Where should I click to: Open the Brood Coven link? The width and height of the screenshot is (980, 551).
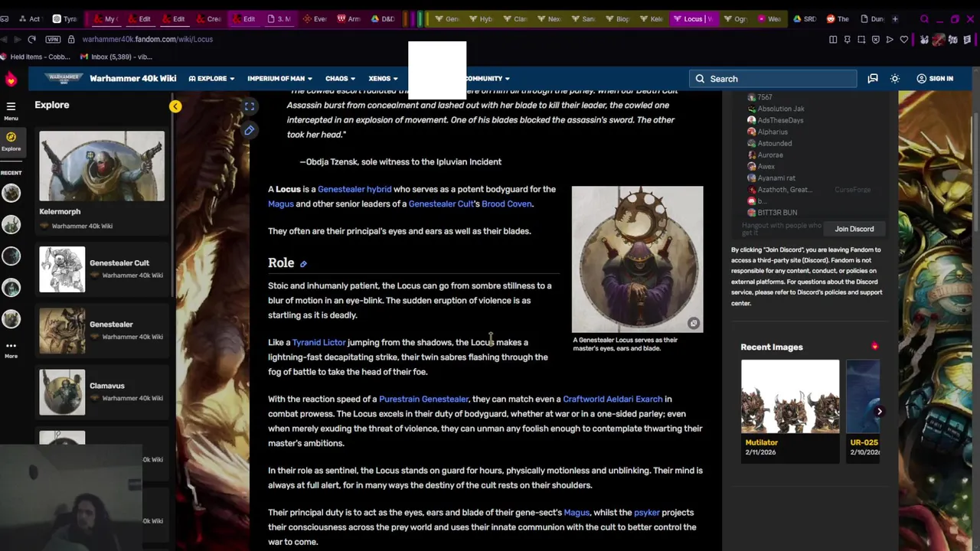pyautogui.click(x=507, y=204)
